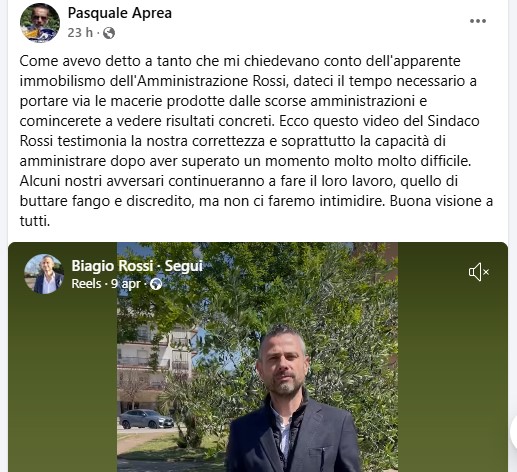The width and height of the screenshot is (517, 472).
Task: Open the 9 apr reel date link
Action: click(x=126, y=284)
